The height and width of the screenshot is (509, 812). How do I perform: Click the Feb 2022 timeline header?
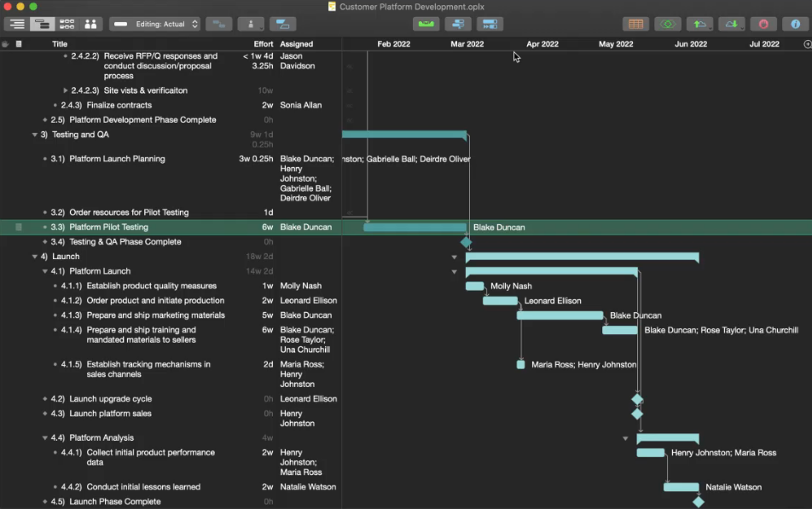(x=393, y=44)
